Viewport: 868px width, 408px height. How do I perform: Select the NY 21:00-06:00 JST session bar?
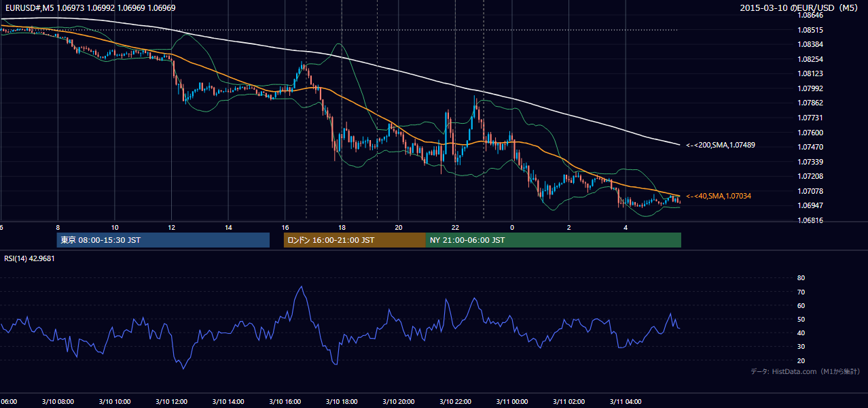(x=554, y=240)
